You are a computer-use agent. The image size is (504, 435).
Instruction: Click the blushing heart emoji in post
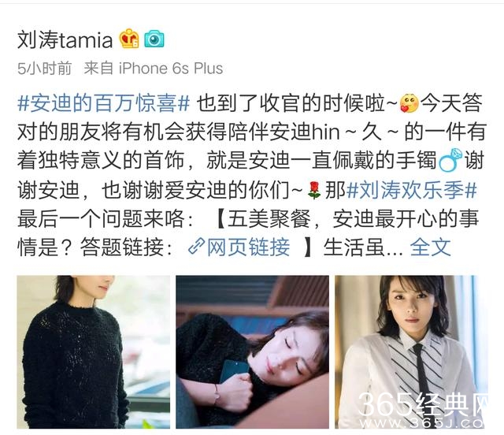point(409,103)
